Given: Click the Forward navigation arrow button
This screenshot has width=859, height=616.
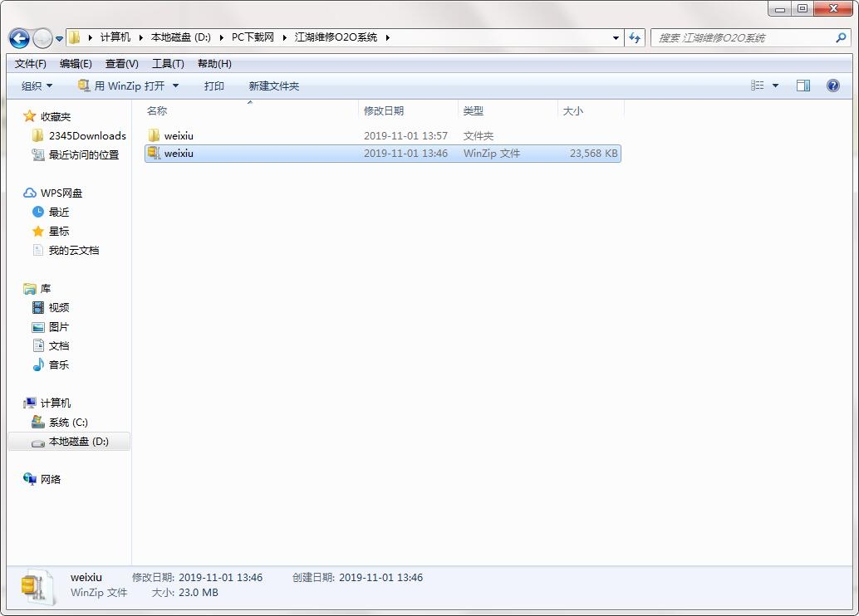Looking at the screenshot, I should click(42, 38).
